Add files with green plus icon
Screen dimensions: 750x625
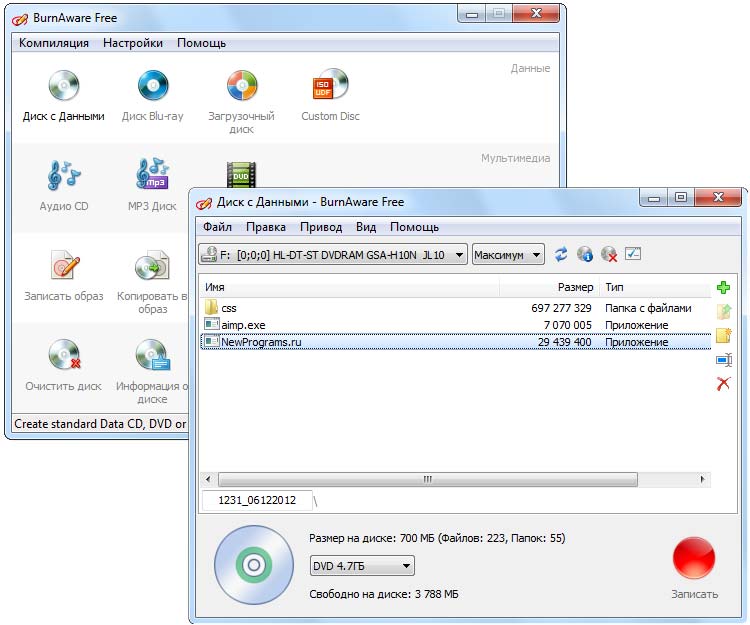tap(723, 287)
